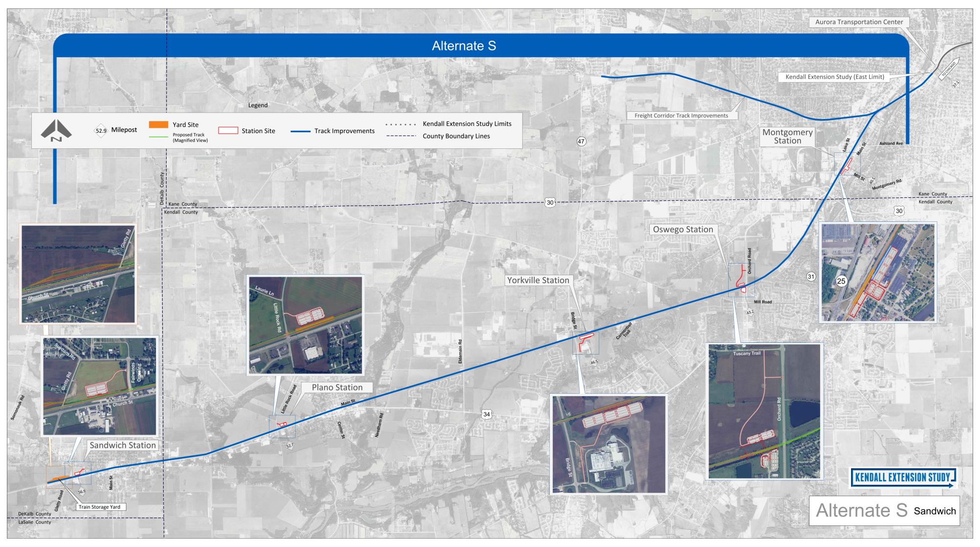Click the Route 34 highway shield
Viewport: 980px width, 547px height.
pos(486,414)
